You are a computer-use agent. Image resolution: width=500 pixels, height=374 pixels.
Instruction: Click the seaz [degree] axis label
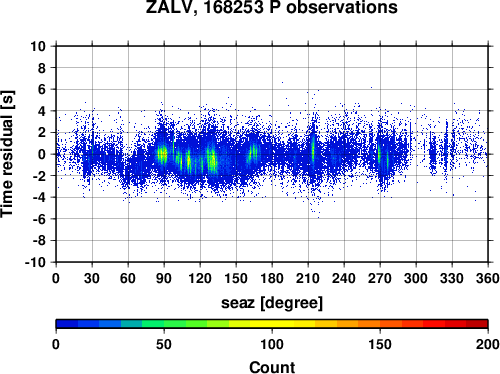[x=272, y=303]
